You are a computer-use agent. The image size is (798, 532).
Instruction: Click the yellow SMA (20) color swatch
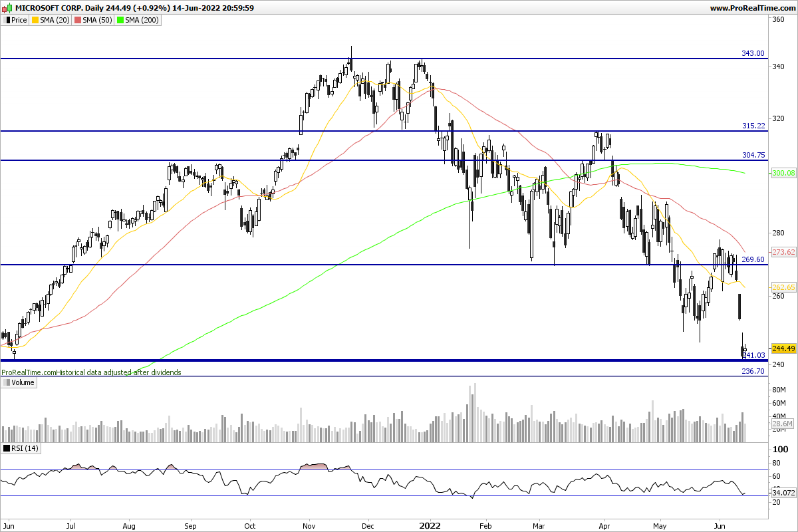click(36, 20)
